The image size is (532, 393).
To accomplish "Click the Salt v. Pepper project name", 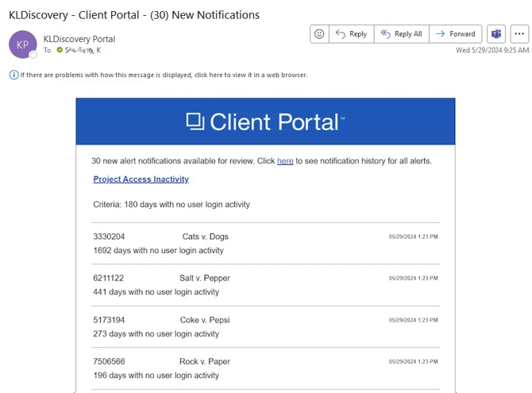I will pos(205,278).
